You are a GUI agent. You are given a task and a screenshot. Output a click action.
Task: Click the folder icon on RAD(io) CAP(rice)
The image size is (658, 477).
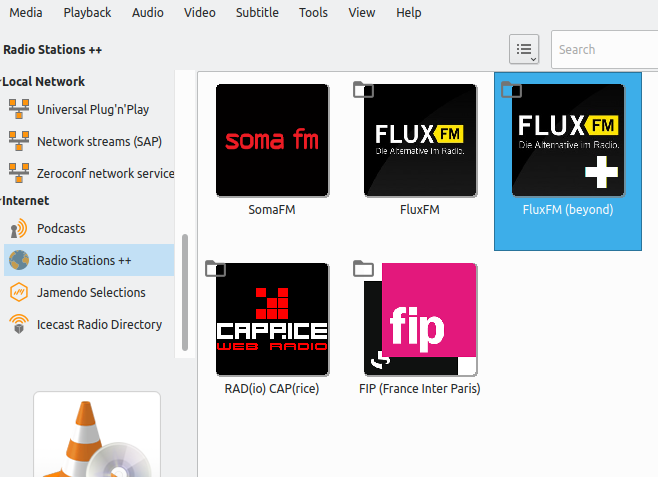[215, 268]
